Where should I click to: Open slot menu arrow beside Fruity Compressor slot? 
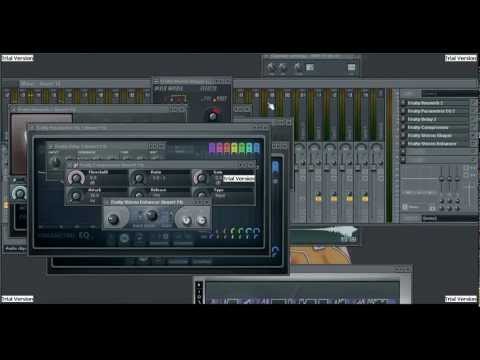403,127
